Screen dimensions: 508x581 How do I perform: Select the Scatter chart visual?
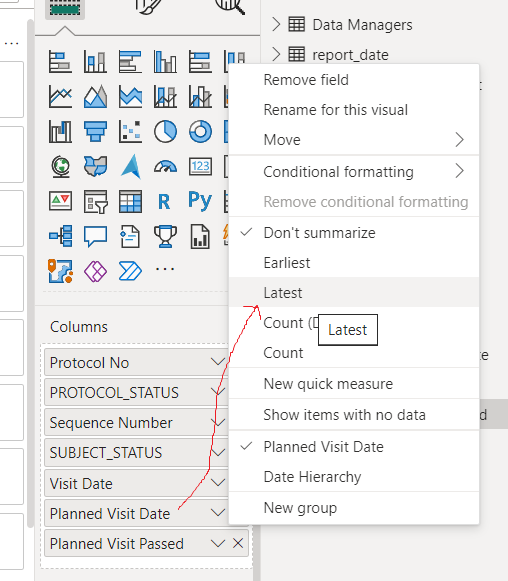(130, 132)
